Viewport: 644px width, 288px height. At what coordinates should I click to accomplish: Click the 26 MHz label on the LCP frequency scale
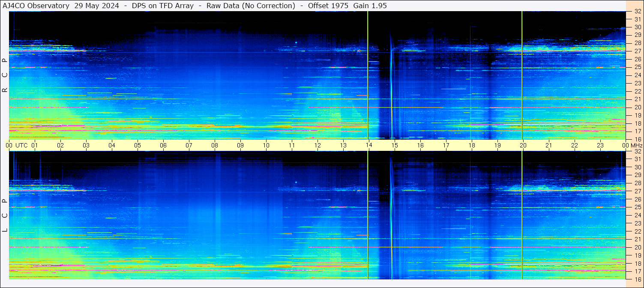coord(637,199)
